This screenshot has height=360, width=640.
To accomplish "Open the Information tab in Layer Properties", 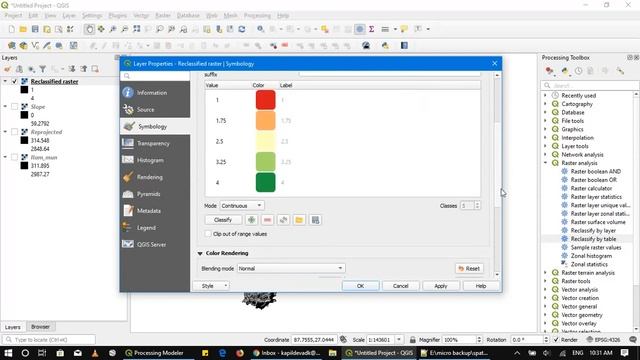I will click(155, 93).
